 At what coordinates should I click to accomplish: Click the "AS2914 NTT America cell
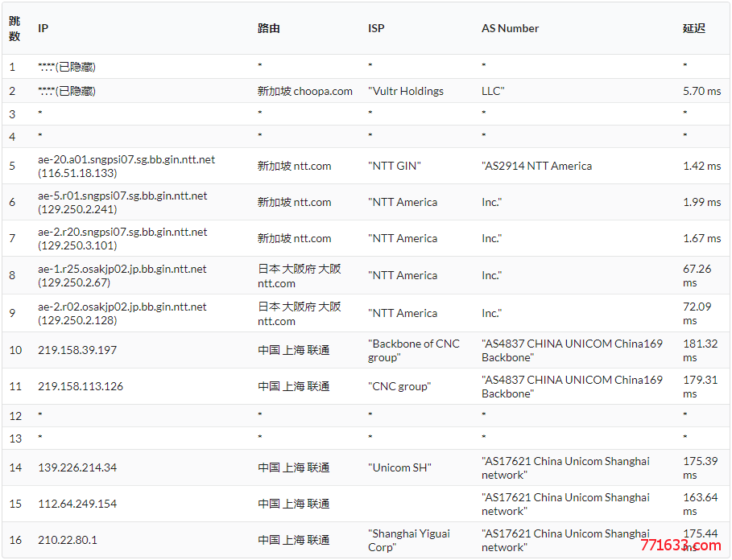point(537,166)
